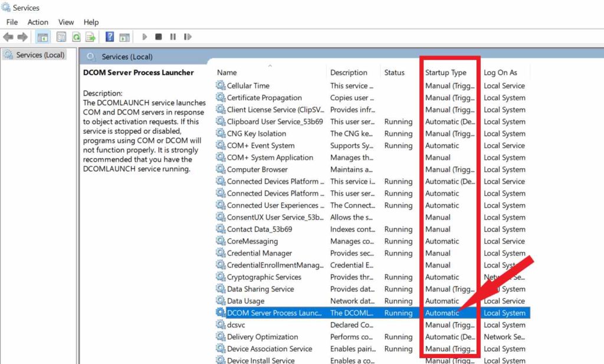
Task: Click Network Se... logon of Delivery Optimization
Action: coord(504,337)
